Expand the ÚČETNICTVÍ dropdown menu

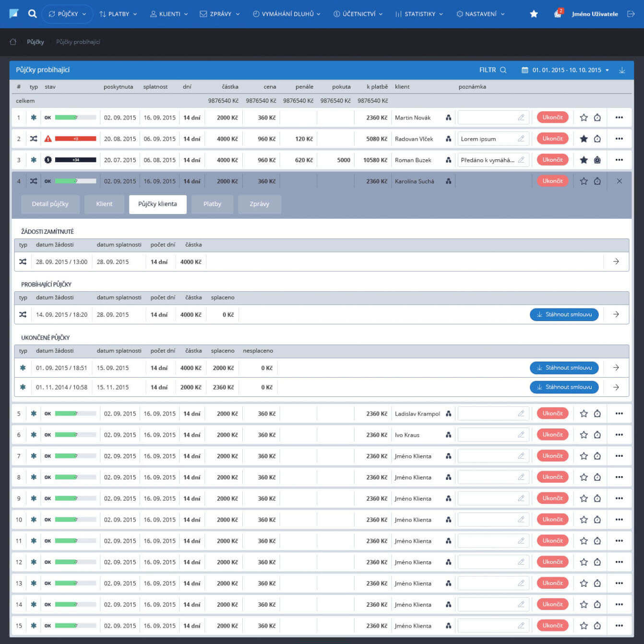click(358, 14)
